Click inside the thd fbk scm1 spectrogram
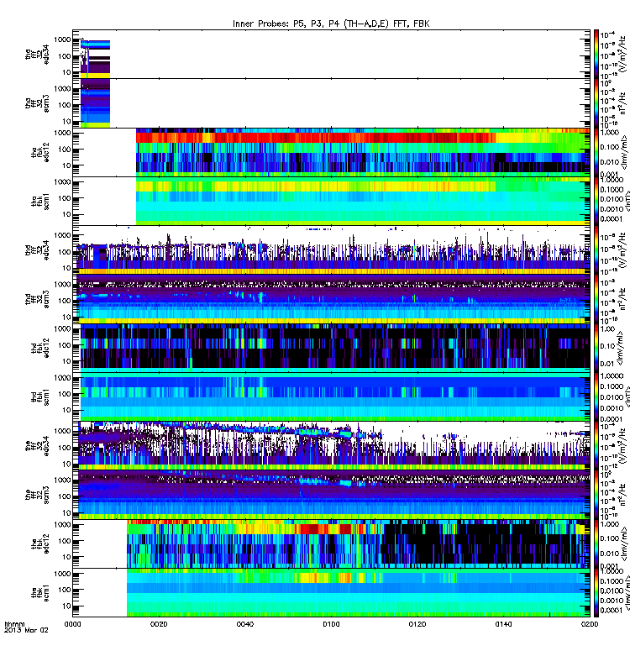The image size is (630, 672). pyautogui.click(x=335, y=396)
